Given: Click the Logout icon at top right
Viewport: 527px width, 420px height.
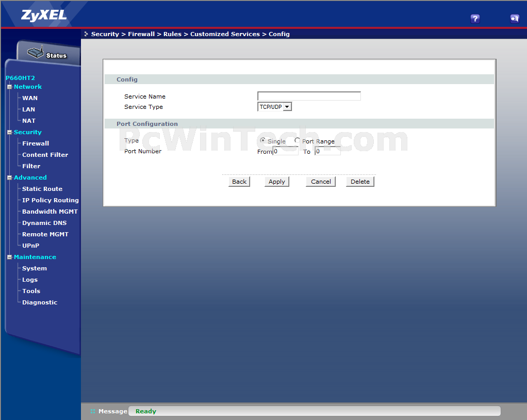Looking at the screenshot, I should pos(515,19).
